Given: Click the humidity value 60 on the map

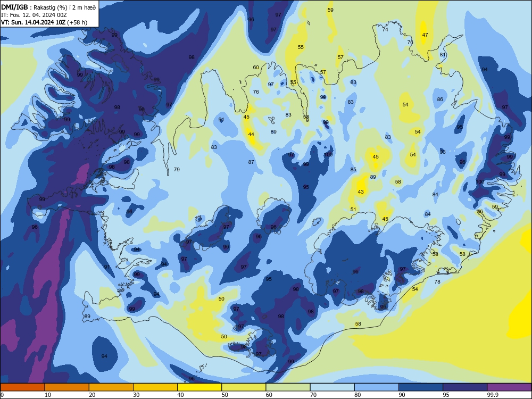Looking at the screenshot, I should [256, 68].
